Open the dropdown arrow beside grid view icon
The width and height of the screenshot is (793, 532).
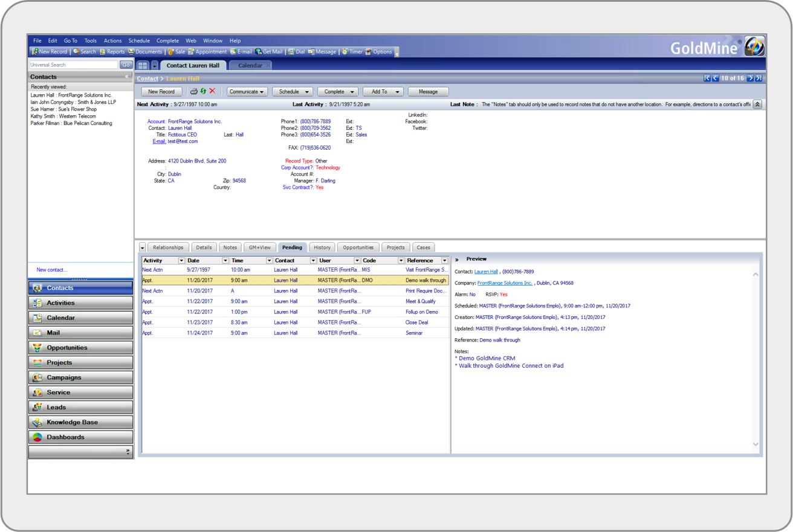[154, 65]
